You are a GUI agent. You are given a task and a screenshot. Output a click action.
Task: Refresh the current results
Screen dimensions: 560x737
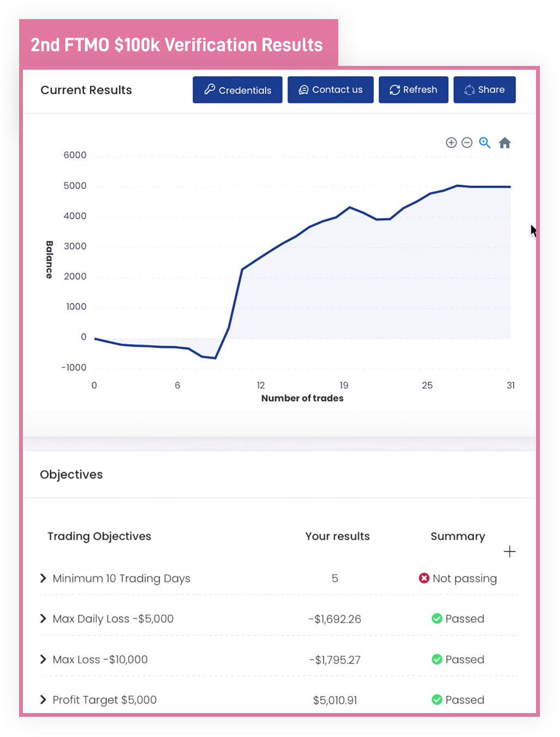tap(413, 90)
